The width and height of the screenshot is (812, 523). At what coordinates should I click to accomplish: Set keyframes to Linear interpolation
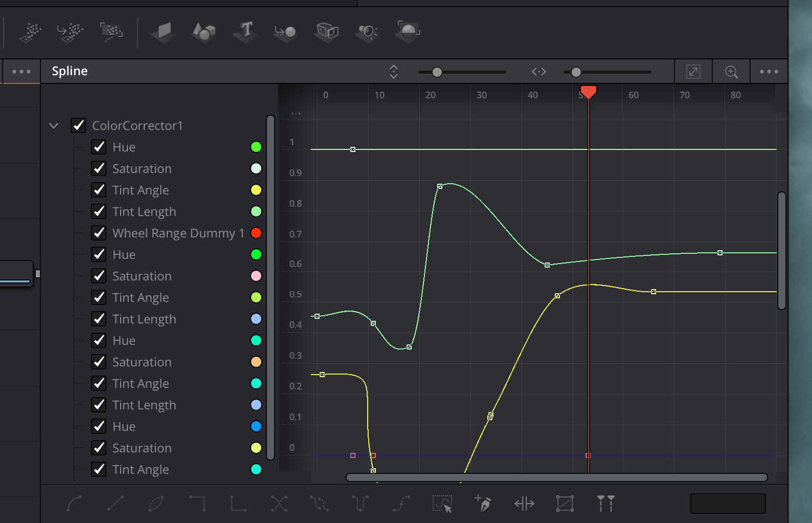coord(115,504)
